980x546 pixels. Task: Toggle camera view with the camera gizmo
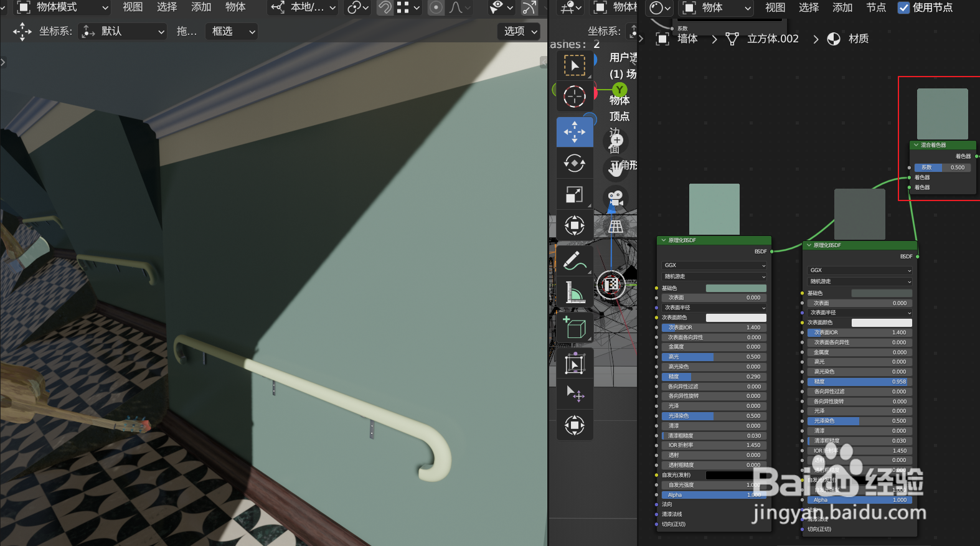616,198
